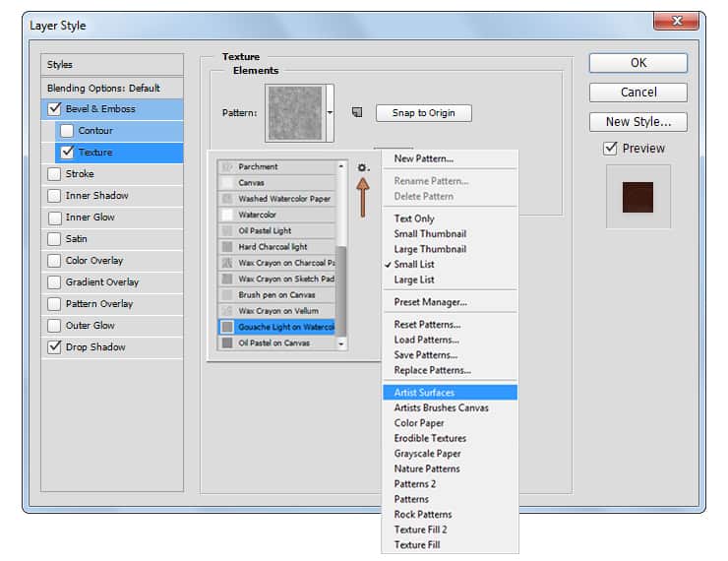728x561 pixels.
Task: Load the Artist Surfaces pattern set
Action: click(x=450, y=393)
